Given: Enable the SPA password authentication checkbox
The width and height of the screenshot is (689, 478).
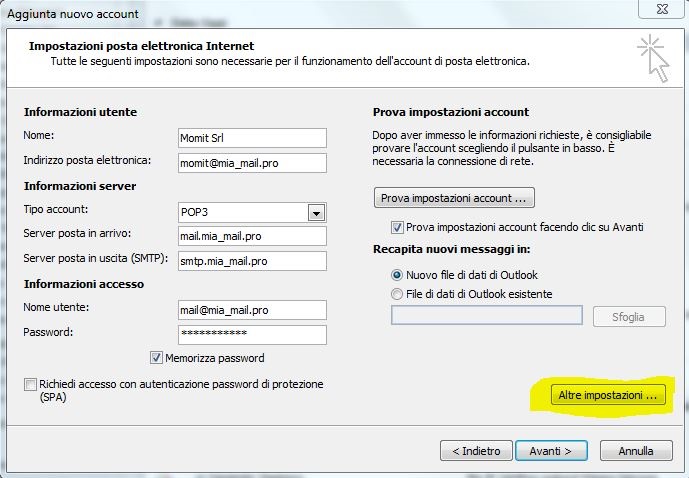Looking at the screenshot, I should coord(31,384).
